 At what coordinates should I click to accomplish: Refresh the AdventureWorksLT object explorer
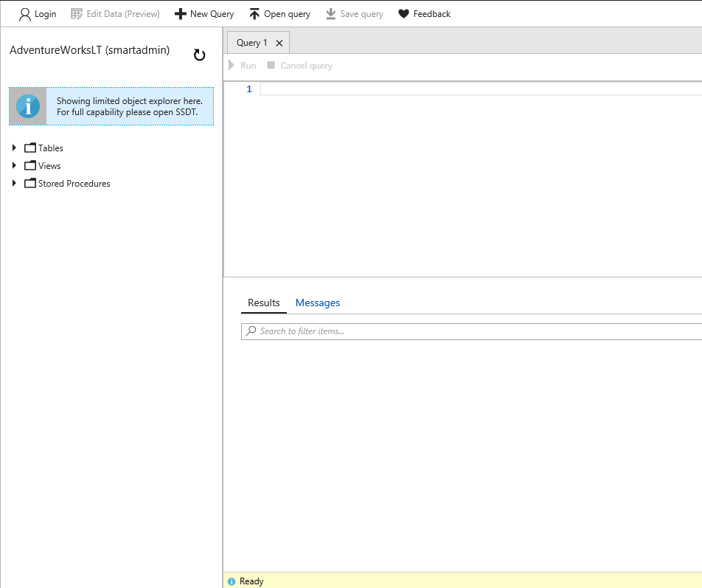(x=199, y=55)
